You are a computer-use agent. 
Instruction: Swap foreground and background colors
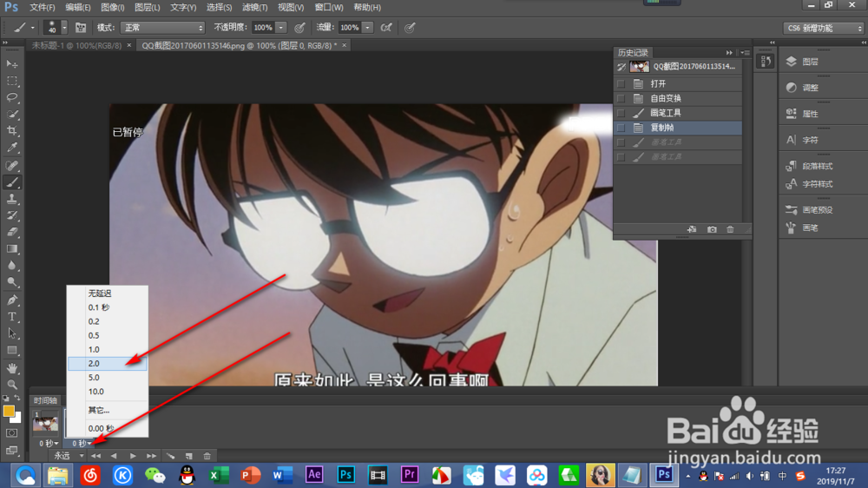17,399
